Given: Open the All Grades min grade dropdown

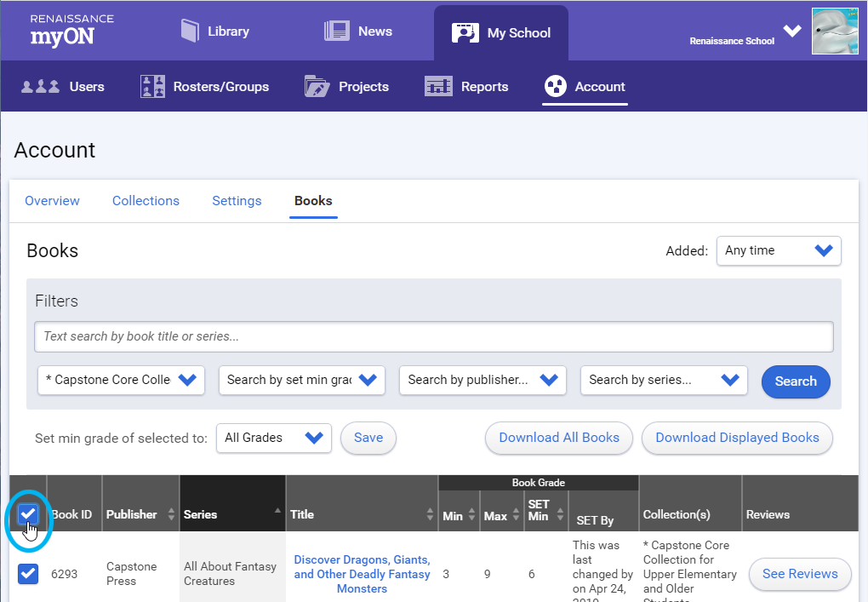Looking at the screenshot, I should [274, 438].
